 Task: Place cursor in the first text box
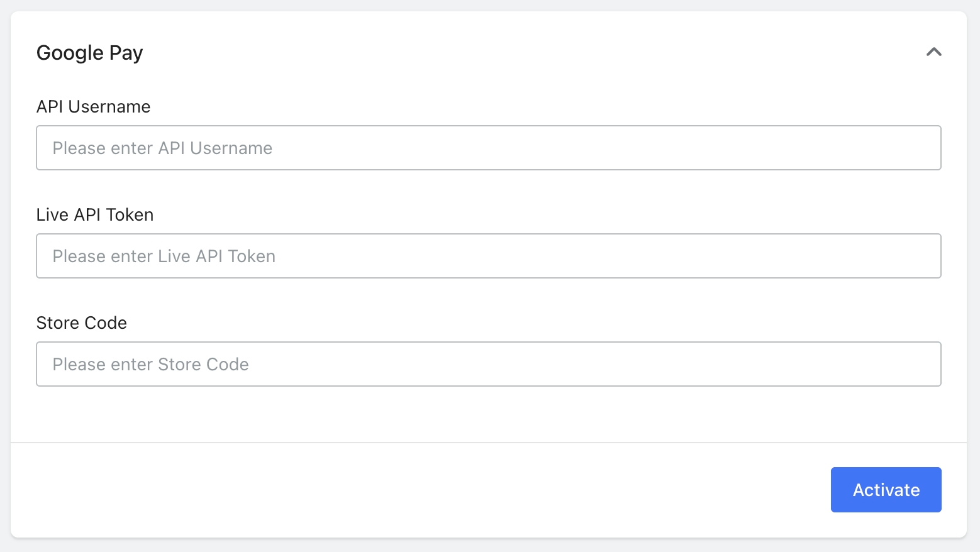(488, 148)
